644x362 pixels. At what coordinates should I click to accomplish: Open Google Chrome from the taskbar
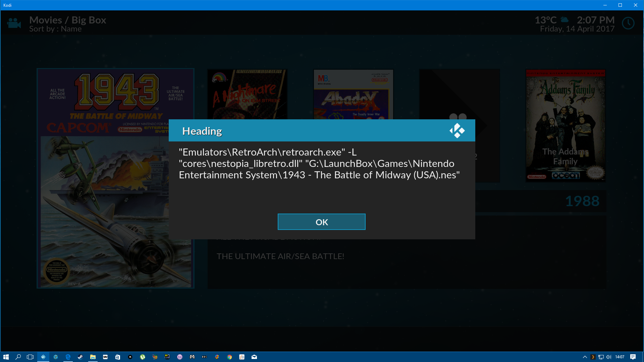click(229, 357)
